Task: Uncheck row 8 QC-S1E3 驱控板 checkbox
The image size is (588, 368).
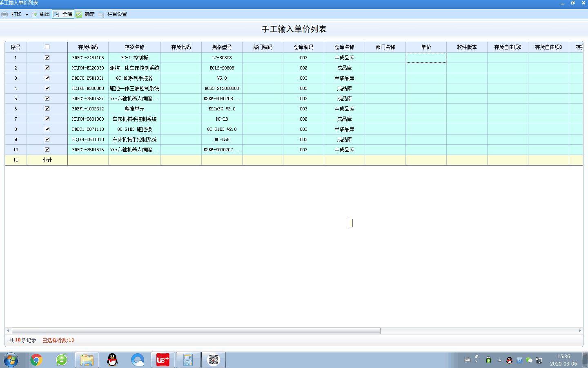Action: tap(47, 129)
